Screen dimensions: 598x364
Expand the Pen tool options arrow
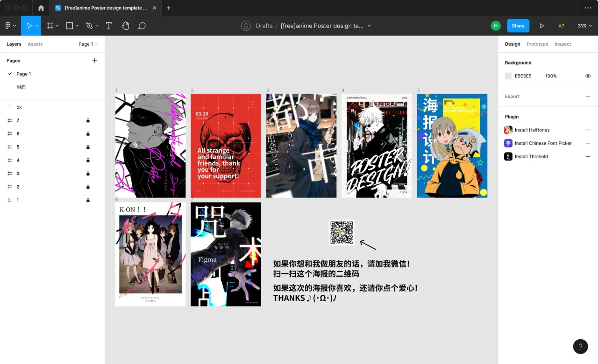97,26
